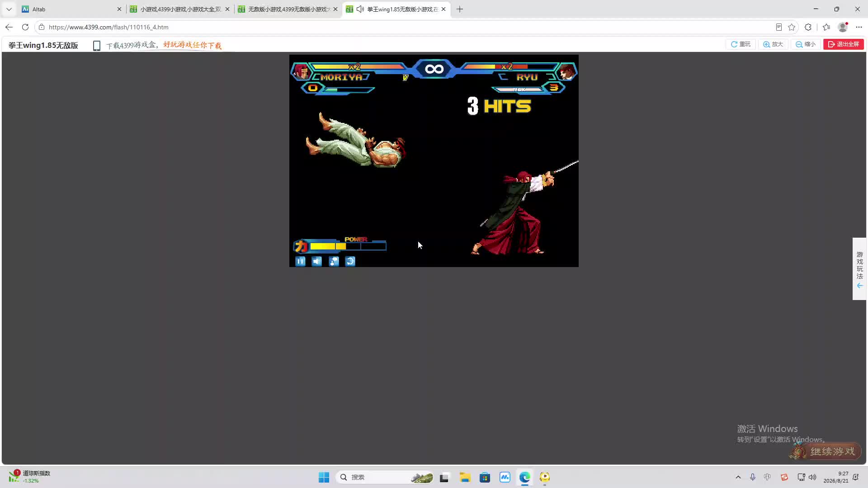Open the browser extensions menu
Viewport: 868px width, 488px height.
coord(808,27)
